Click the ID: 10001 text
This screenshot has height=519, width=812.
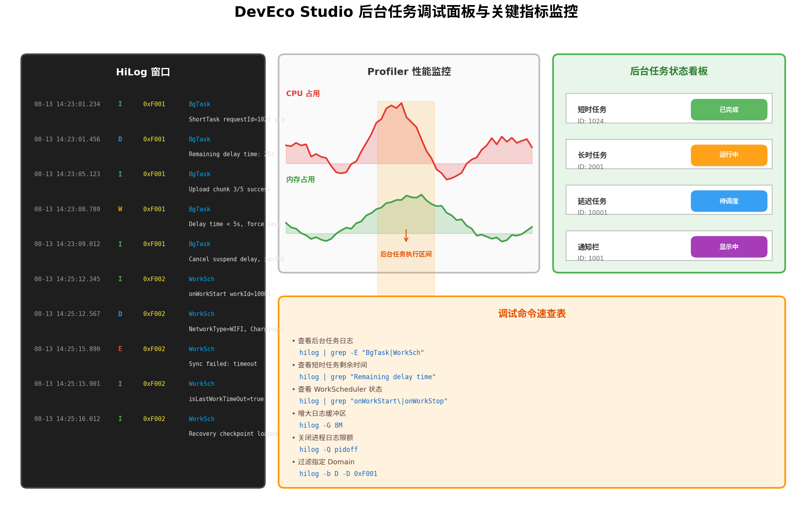tap(593, 212)
